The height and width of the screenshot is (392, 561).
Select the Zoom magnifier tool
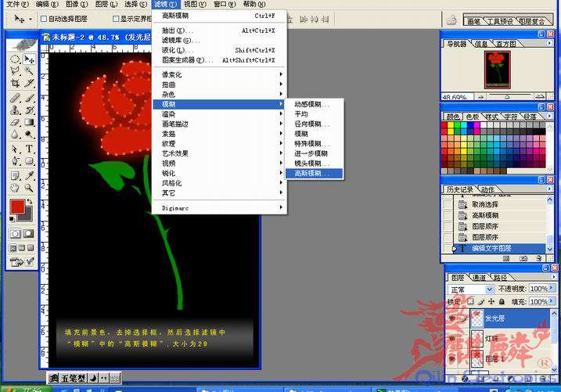point(29,188)
